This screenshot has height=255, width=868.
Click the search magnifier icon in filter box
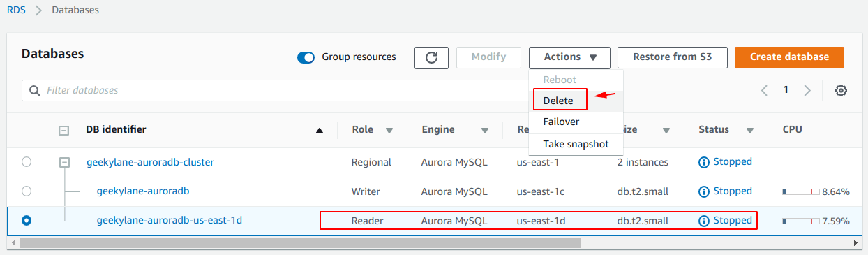(x=34, y=91)
